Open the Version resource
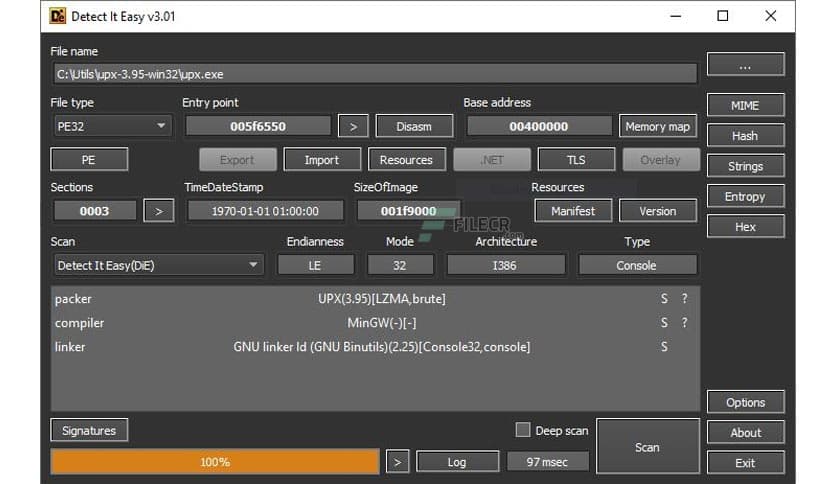The image size is (836, 484). [x=657, y=211]
